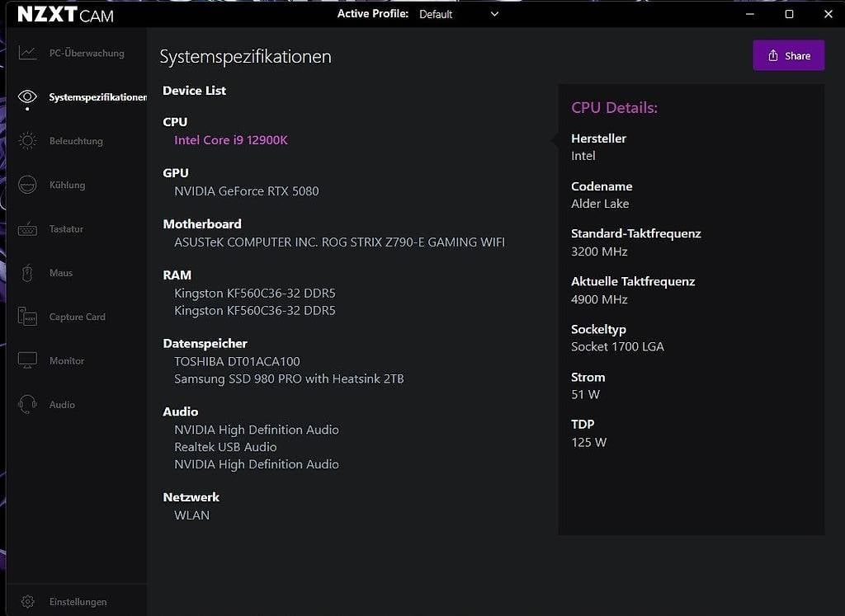The height and width of the screenshot is (616, 845).
Task: Click the 3200 MHz standard clock value
Action: click(x=599, y=252)
